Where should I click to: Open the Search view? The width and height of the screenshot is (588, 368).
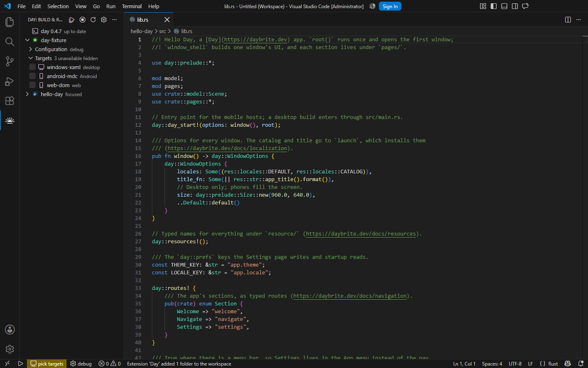pos(10,42)
